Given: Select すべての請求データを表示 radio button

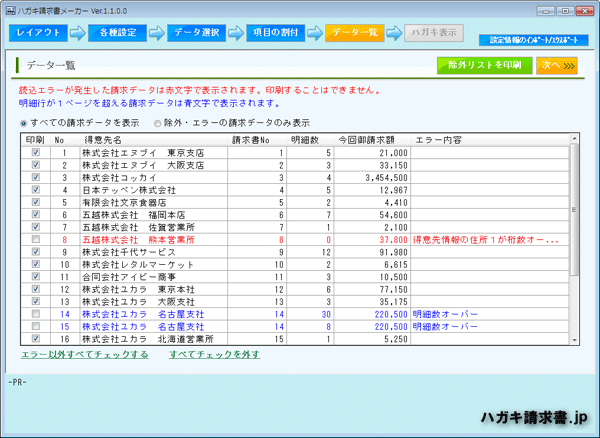Looking at the screenshot, I should pyautogui.click(x=23, y=124).
